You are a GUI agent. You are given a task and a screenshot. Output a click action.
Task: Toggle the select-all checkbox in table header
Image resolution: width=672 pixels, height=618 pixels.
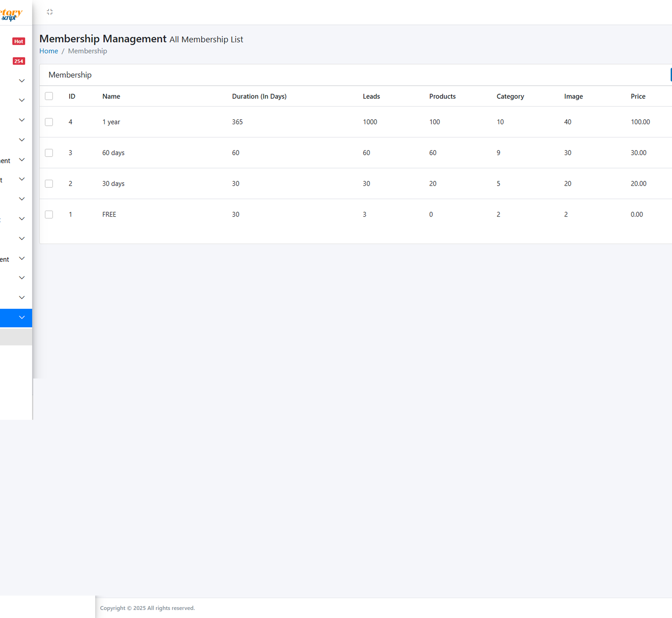[x=49, y=96]
